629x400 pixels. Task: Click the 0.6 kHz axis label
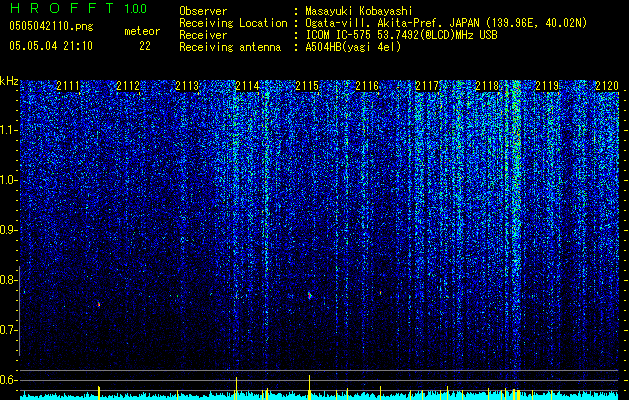8,380
